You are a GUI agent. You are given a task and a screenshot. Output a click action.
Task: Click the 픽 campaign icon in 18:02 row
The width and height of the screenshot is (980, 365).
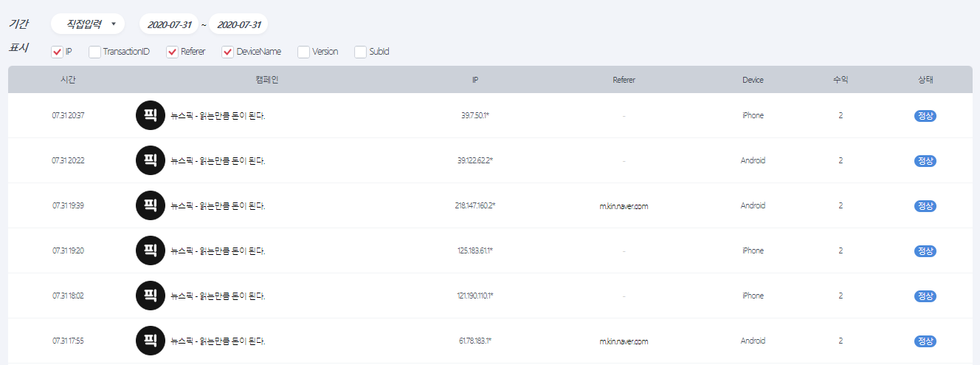point(151,296)
